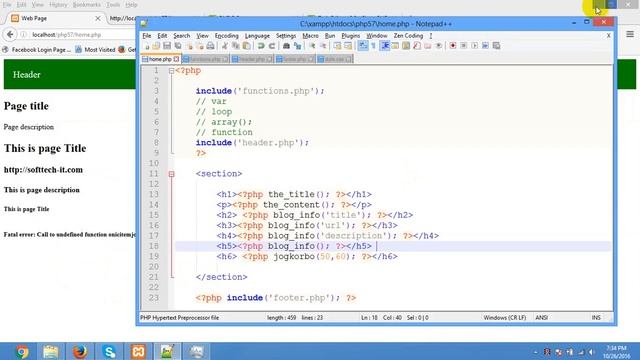This screenshot has height=360, width=640.
Task: Click the Start Recording macro red icon
Action: [453, 46]
